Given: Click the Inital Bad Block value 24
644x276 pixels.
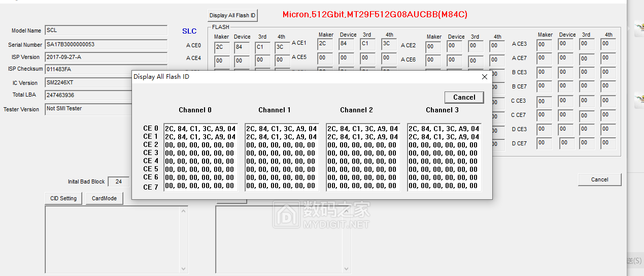Looking at the screenshot, I should coord(119,181).
